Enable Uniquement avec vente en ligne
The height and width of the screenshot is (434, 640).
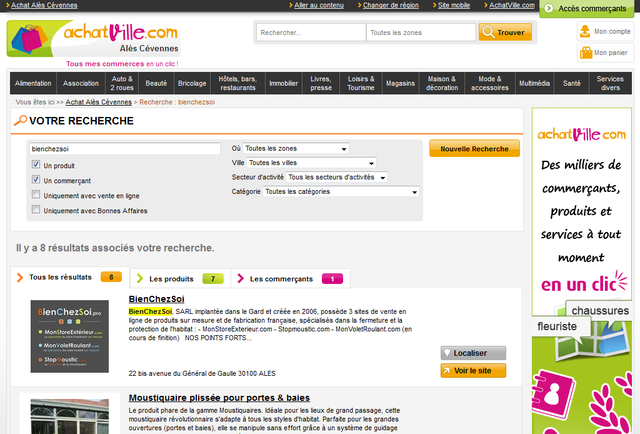click(x=36, y=195)
